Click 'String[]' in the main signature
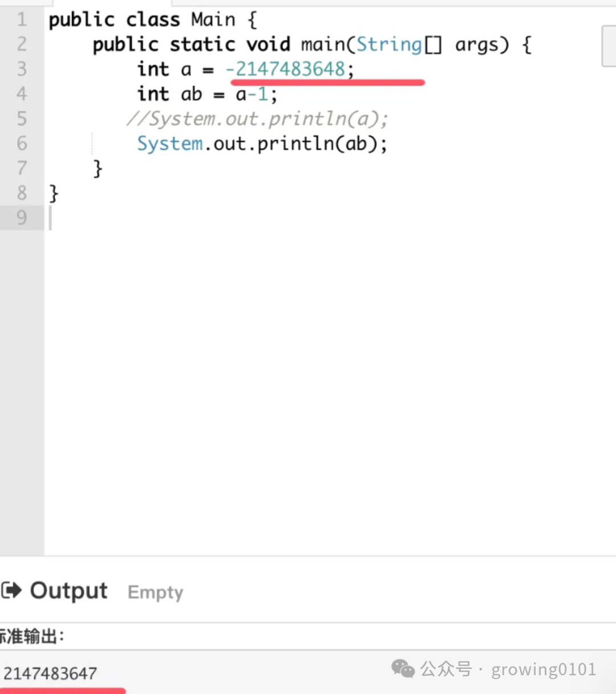This screenshot has width=616, height=694. pos(399,44)
